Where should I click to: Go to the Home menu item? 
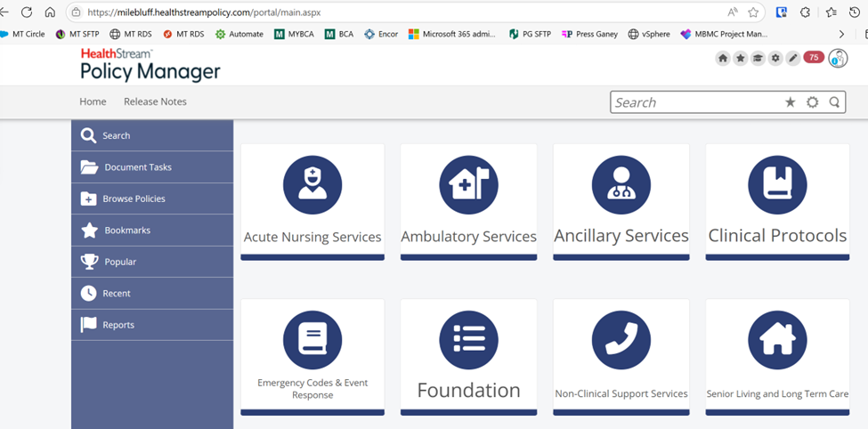[93, 101]
